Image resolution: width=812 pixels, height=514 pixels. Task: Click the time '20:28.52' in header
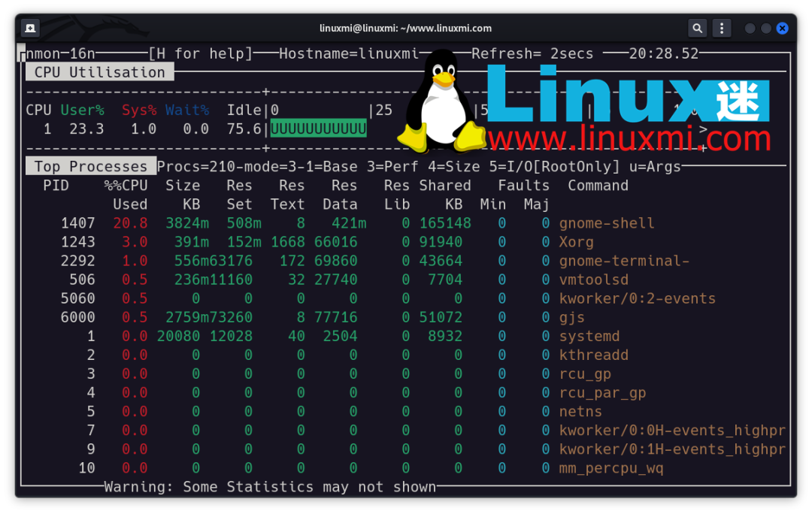click(663, 53)
